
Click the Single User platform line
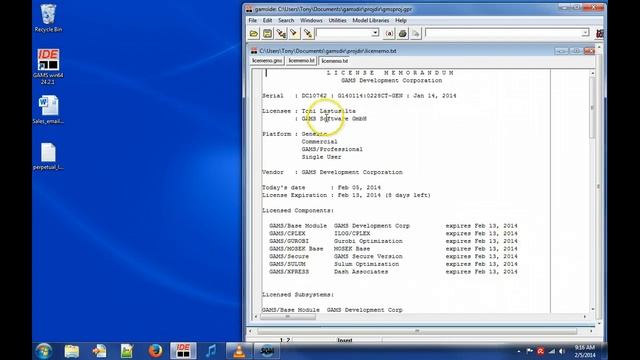pyautogui.click(x=322, y=157)
